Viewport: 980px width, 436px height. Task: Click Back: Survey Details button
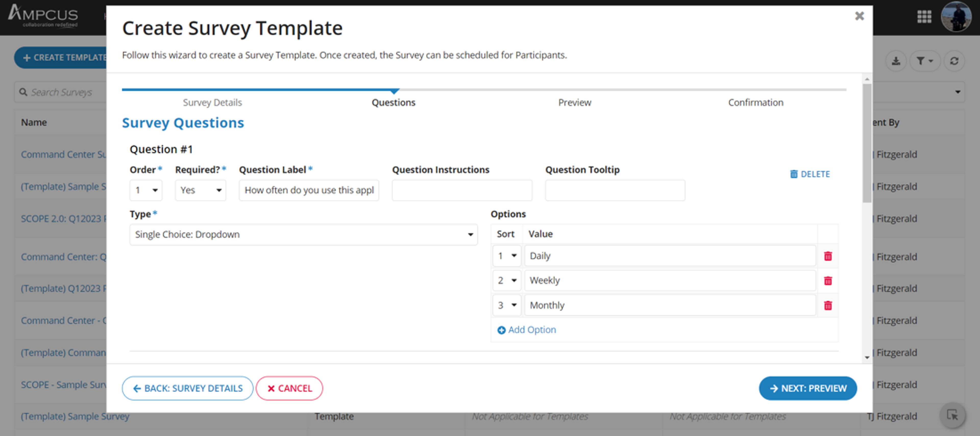pyautogui.click(x=188, y=389)
